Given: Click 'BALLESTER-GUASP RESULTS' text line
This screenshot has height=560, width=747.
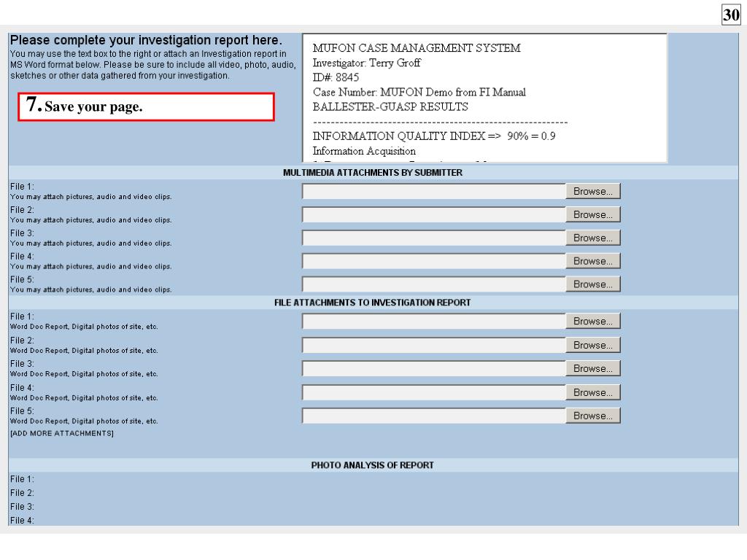Looking at the screenshot, I should (x=390, y=106).
